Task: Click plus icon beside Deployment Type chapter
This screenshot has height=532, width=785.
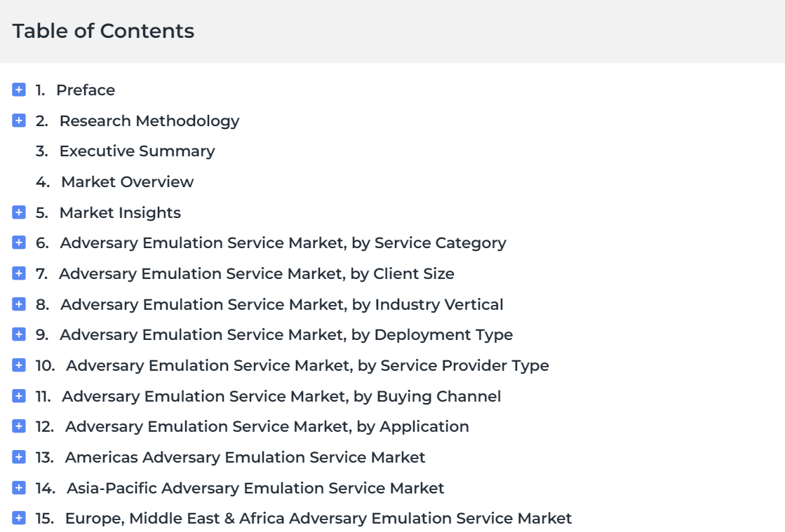Action: [19, 334]
